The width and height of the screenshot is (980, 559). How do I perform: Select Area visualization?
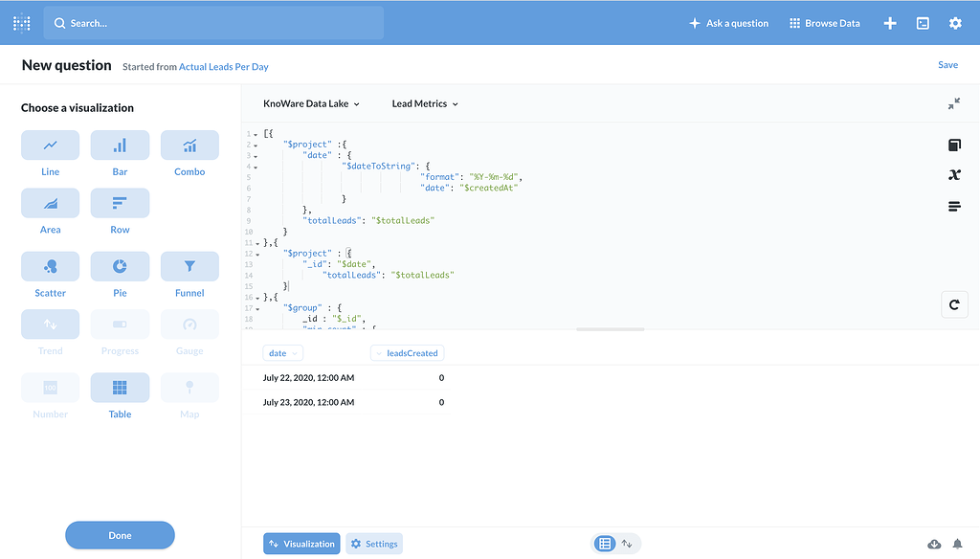point(50,203)
